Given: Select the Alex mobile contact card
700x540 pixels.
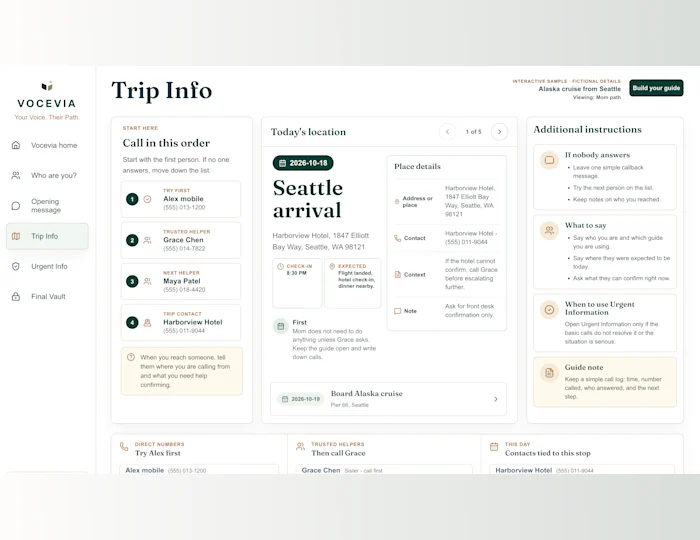Looking at the screenshot, I should coord(181,199).
